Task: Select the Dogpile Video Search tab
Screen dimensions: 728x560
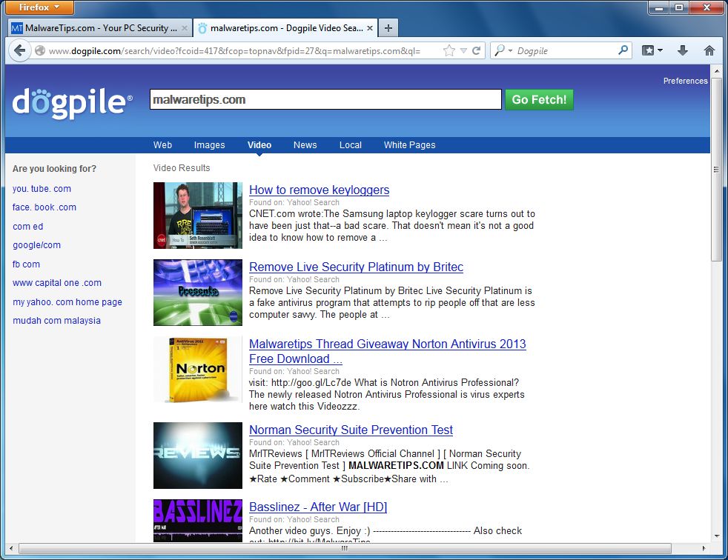Action: [285, 28]
